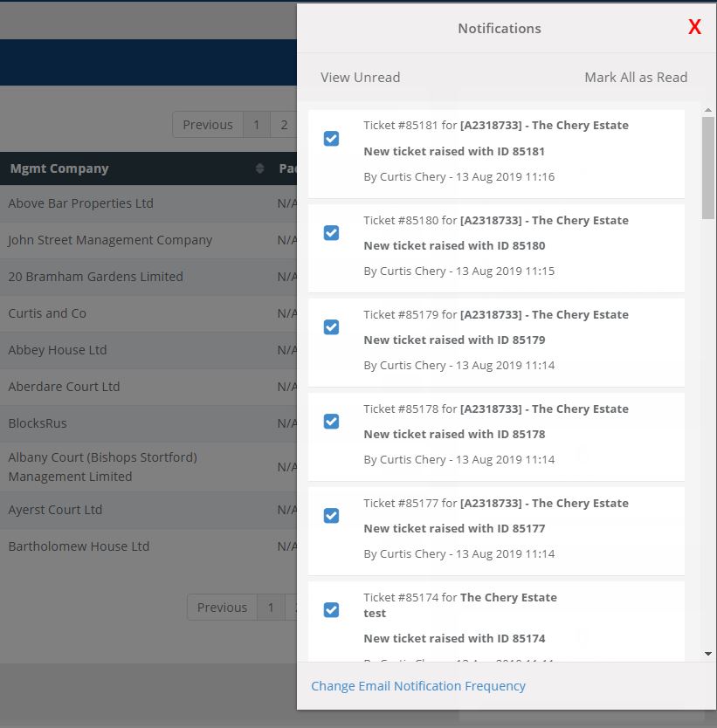717x728 pixels.
Task: Click Mark All as Read
Action: [x=636, y=77]
